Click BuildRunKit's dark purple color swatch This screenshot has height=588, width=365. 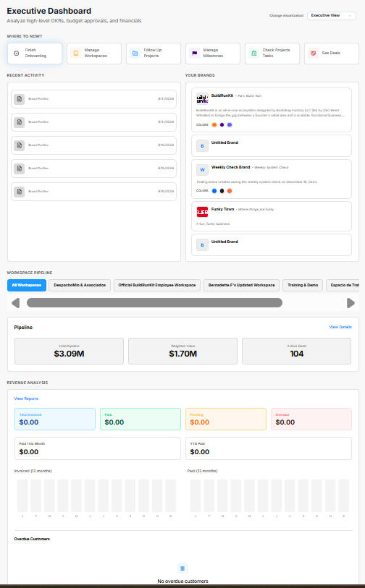pyautogui.click(x=222, y=125)
